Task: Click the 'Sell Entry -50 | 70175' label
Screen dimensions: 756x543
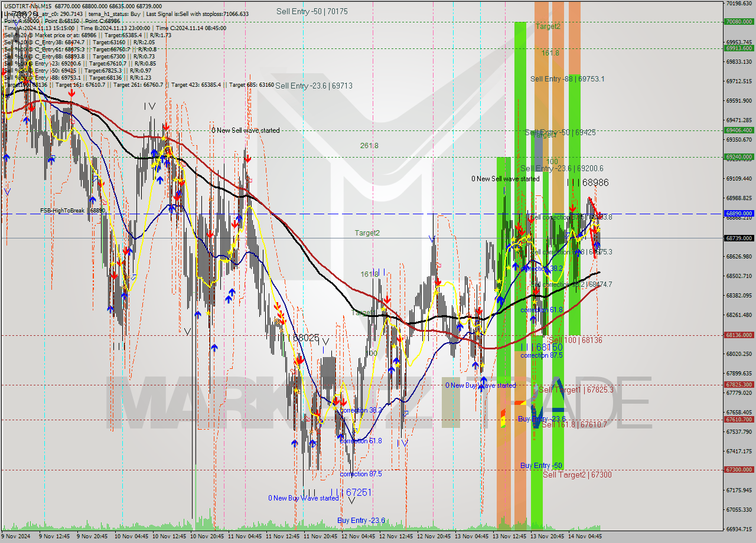Action: 312,11
